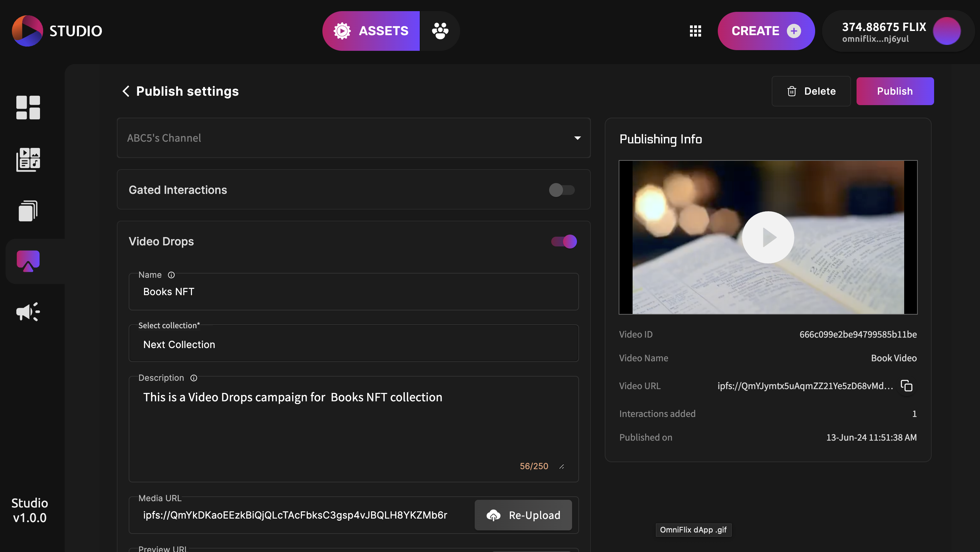The image size is (980, 552).
Task: Click the Description info icon
Action: (x=194, y=378)
